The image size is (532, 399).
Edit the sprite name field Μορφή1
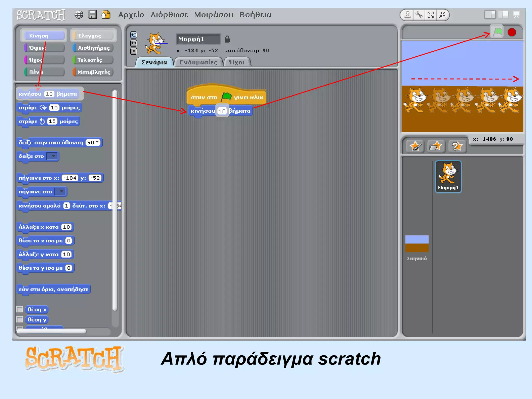coord(198,39)
